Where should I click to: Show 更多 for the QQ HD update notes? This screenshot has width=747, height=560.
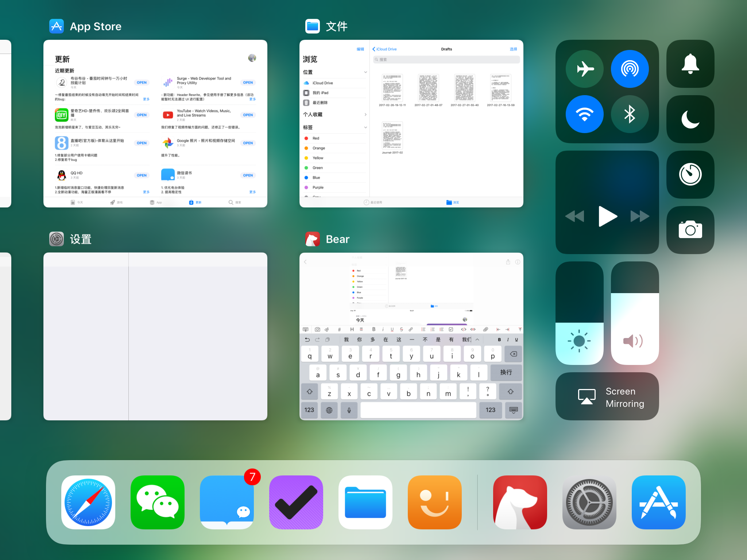click(146, 192)
